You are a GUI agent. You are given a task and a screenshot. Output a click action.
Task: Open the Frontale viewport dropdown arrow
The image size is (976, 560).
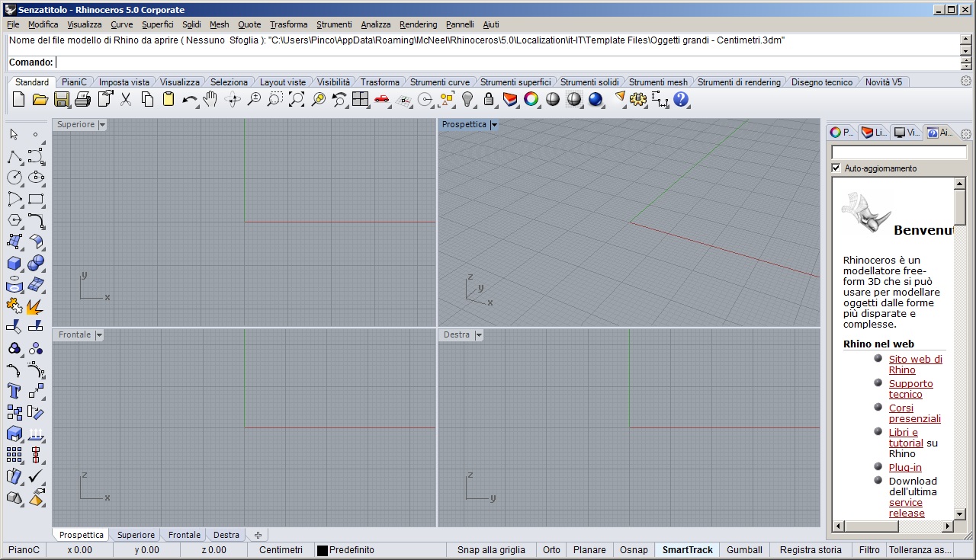pyautogui.click(x=99, y=334)
